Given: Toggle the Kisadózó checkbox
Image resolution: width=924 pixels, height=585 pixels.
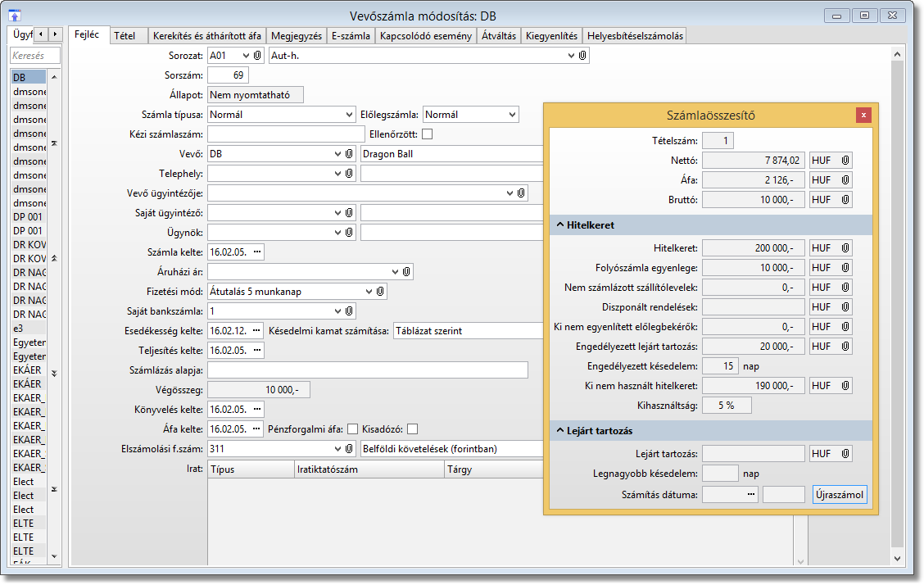Looking at the screenshot, I should [x=413, y=429].
